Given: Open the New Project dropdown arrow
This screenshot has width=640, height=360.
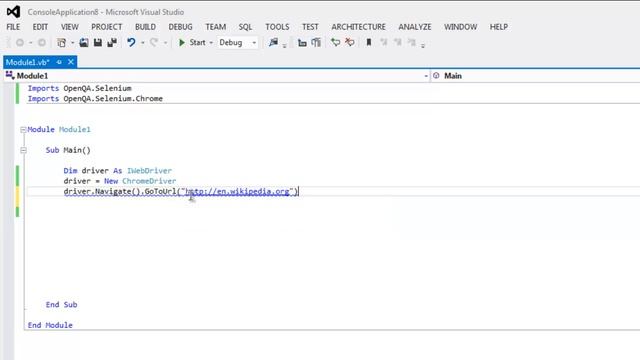Looking at the screenshot, I should tap(72, 43).
